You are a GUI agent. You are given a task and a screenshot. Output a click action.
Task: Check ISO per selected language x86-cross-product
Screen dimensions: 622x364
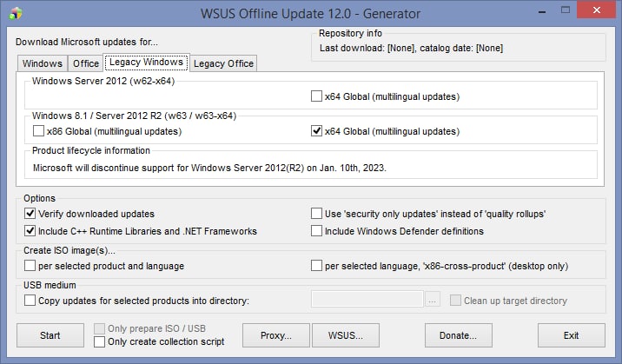317,266
